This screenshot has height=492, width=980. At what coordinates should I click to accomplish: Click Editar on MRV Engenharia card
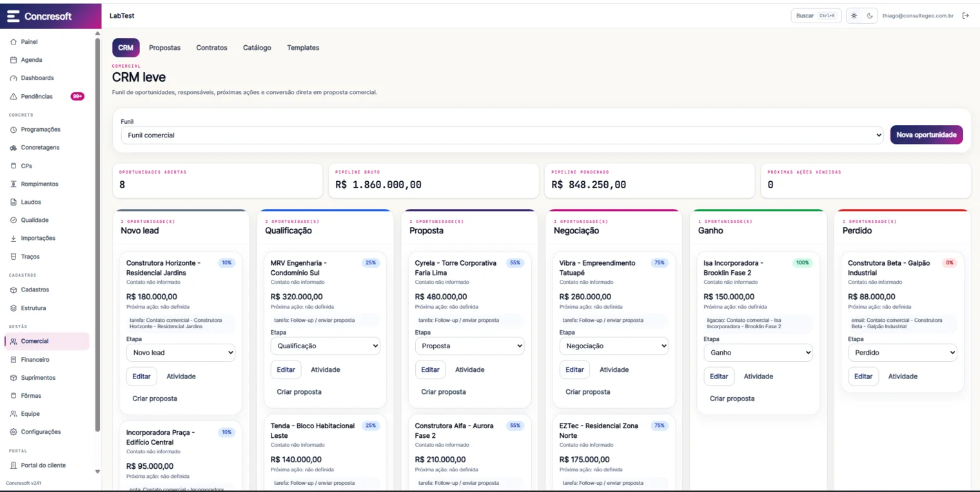pyautogui.click(x=286, y=369)
